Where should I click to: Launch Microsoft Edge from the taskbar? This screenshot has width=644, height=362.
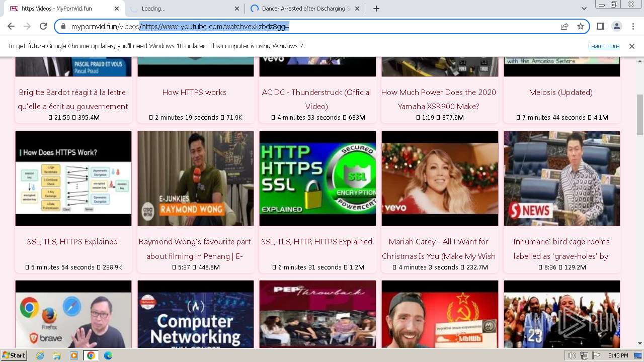point(108,355)
